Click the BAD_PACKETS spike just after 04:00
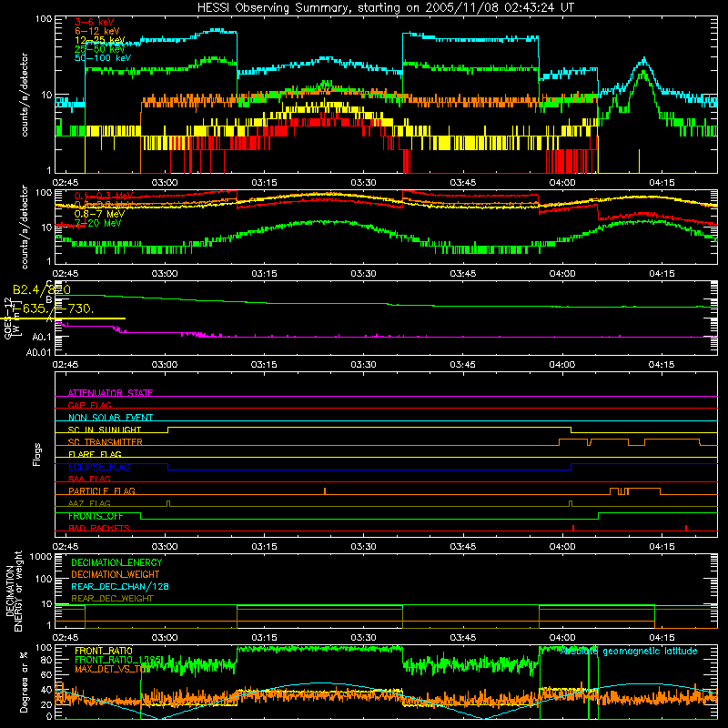Image resolution: width=728 pixels, height=728 pixels. tap(574, 528)
